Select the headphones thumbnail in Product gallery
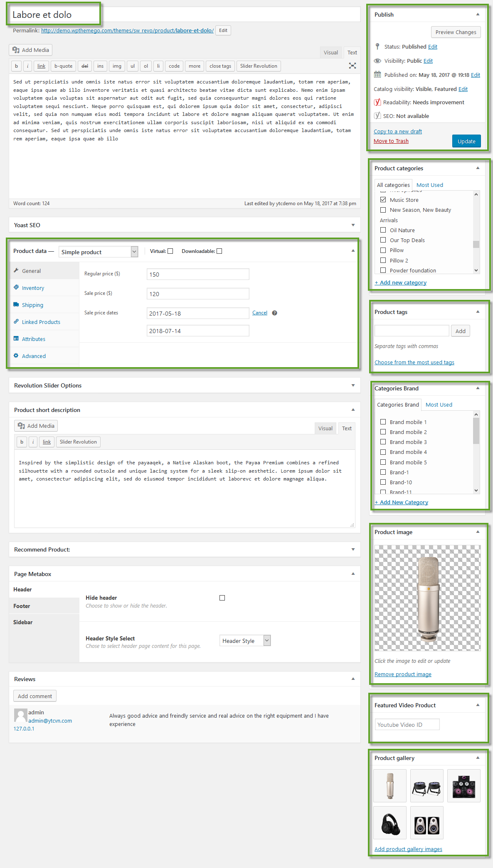This screenshot has height=868, width=493. [390, 823]
